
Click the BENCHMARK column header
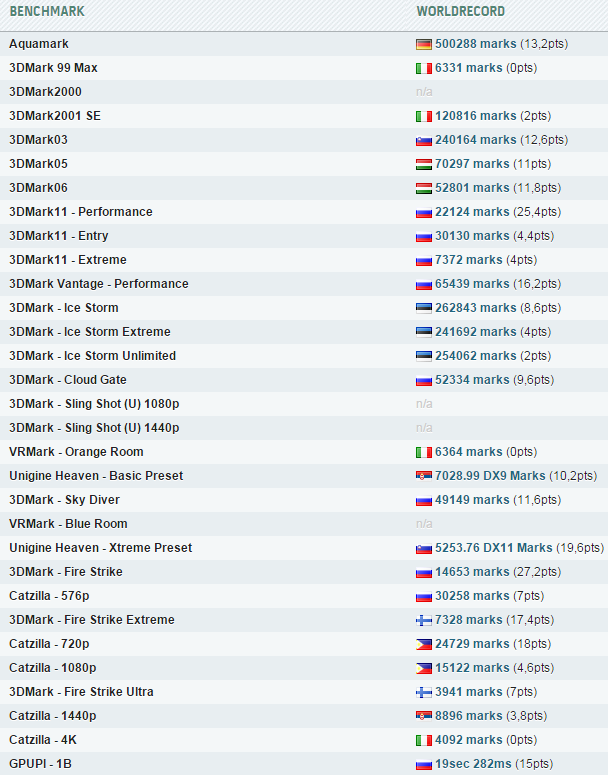tap(47, 12)
